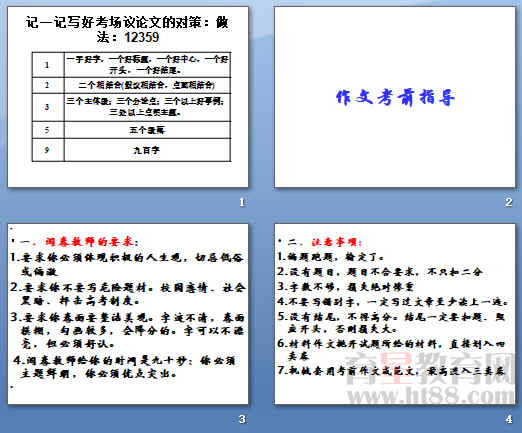
Task: Click slide 3 item 3 about 卷面整洁美观
Action: pyautogui.click(x=128, y=330)
